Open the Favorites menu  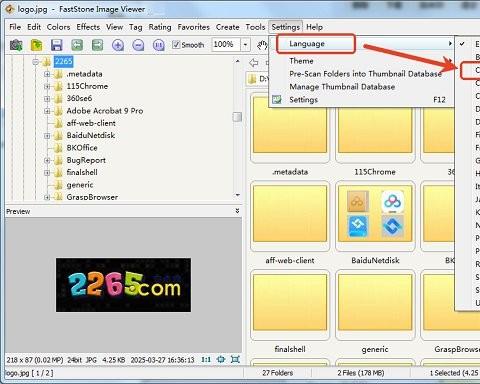tap(194, 27)
